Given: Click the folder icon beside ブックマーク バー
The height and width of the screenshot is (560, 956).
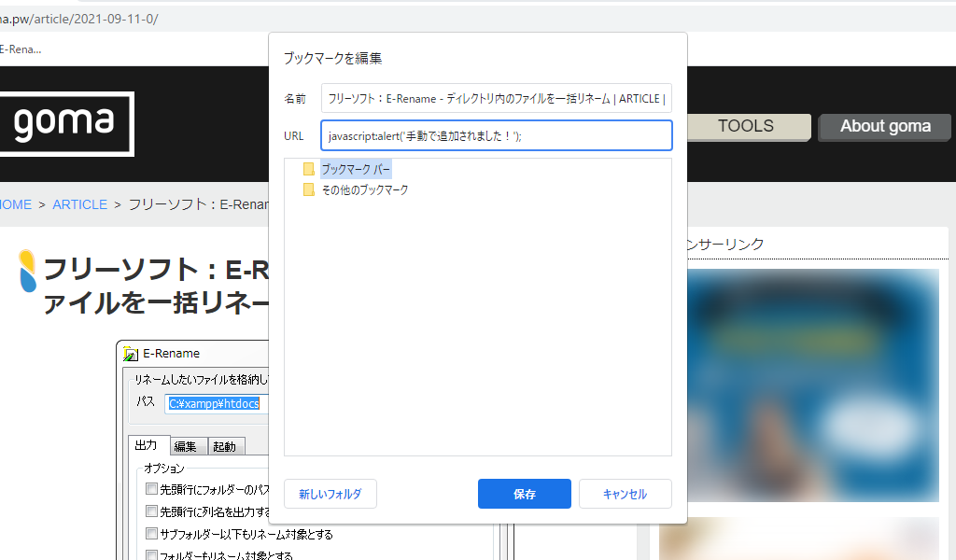Looking at the screenshot, I should (308, 169).
